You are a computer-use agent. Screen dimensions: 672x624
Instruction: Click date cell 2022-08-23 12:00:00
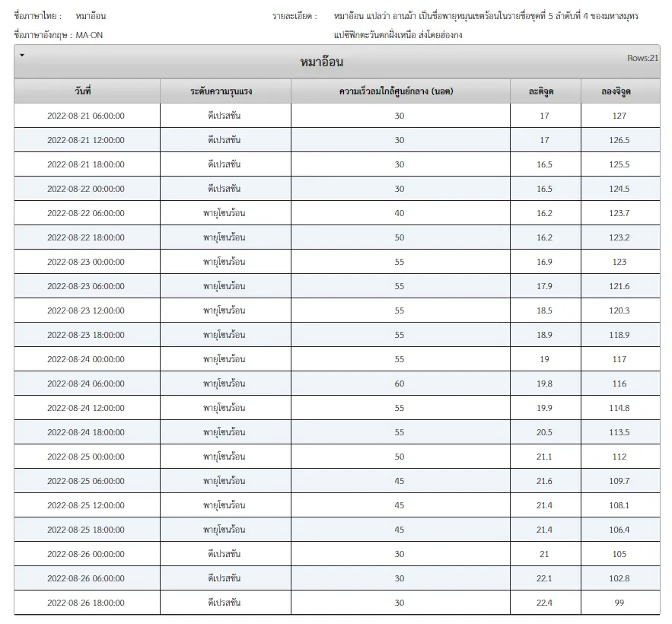(x=86, y=310)
